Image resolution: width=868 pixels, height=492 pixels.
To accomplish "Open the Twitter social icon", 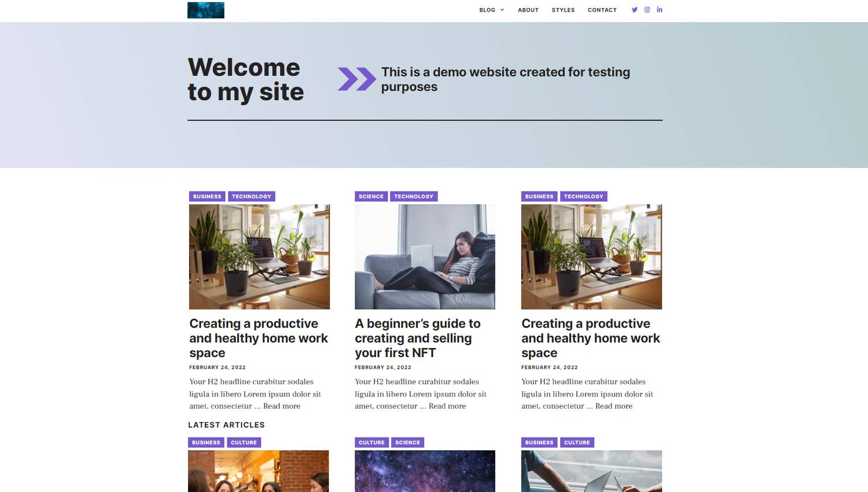I will [634, 10].
